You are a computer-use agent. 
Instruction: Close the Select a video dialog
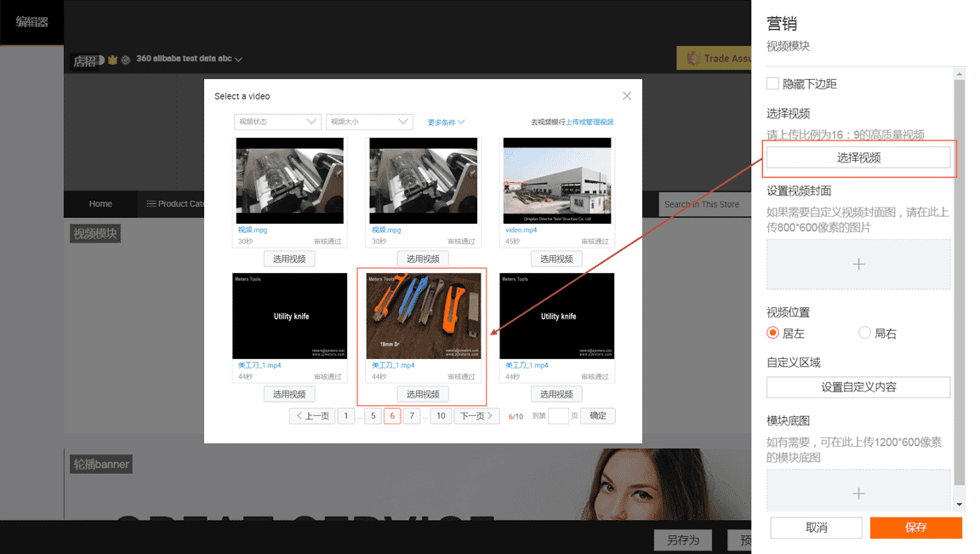(x=627, y=96)
